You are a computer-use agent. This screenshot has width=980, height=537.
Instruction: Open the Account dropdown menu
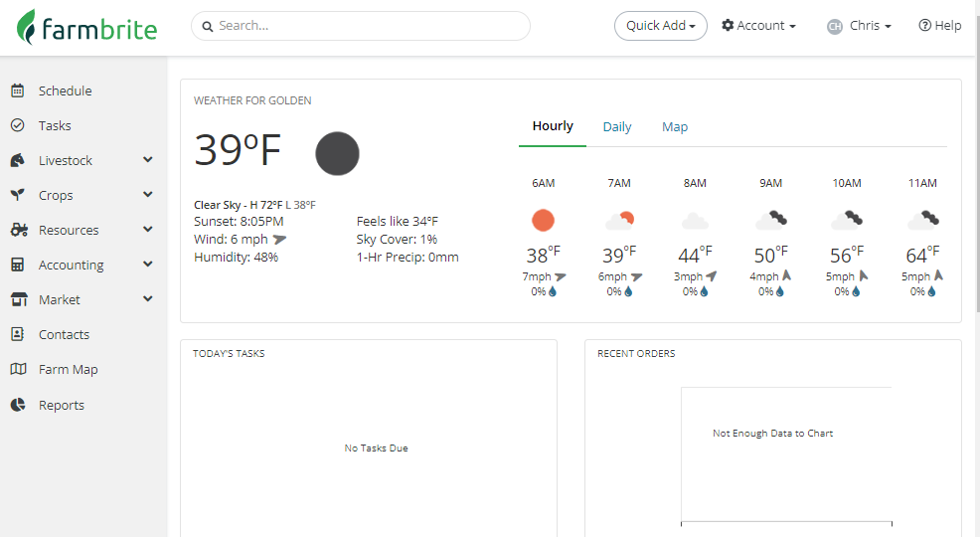pos(758,26)
